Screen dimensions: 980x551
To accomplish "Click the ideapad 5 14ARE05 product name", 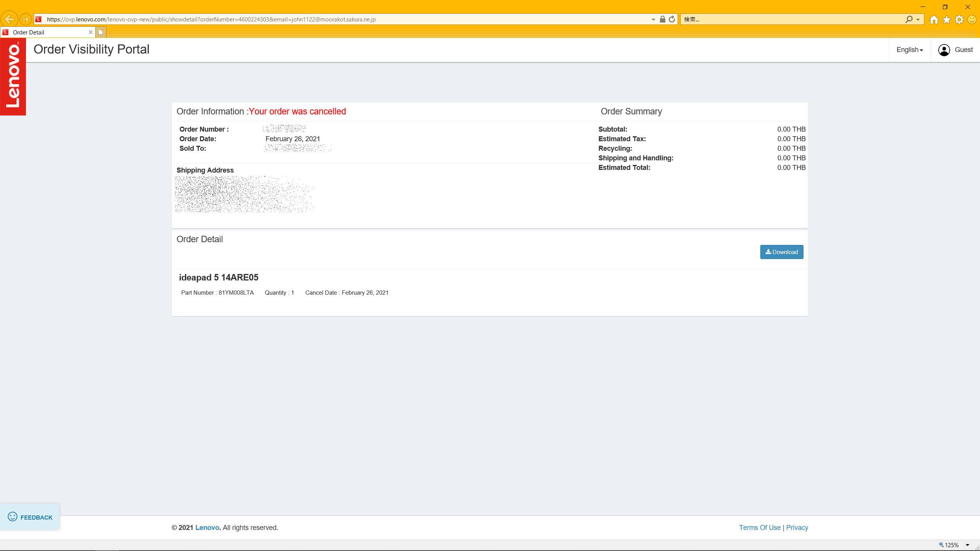I will (219, 277).
